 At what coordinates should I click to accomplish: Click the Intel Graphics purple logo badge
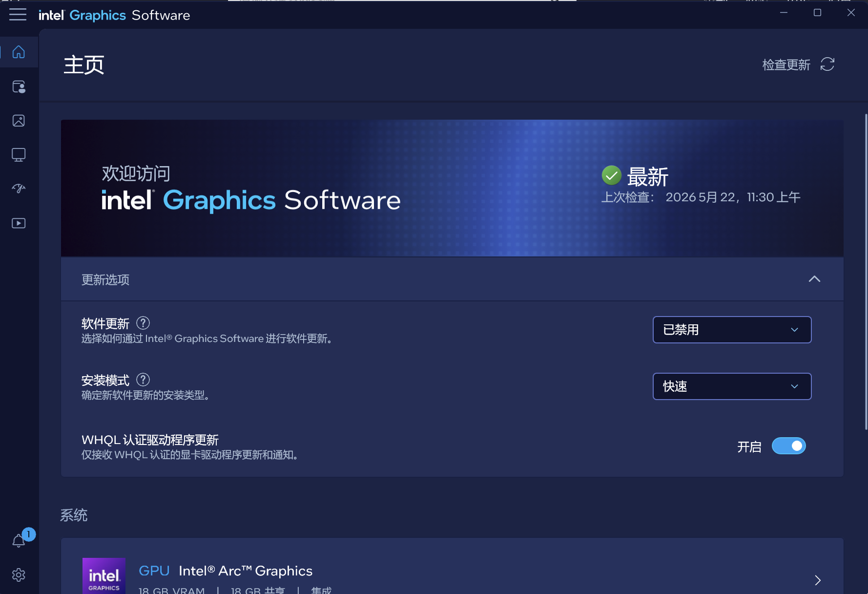click(104, 576)
